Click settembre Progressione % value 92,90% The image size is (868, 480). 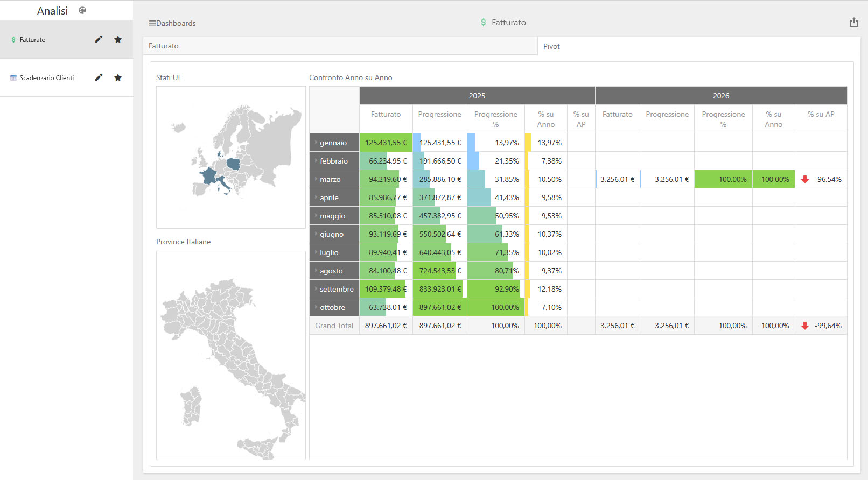point(496,289)
